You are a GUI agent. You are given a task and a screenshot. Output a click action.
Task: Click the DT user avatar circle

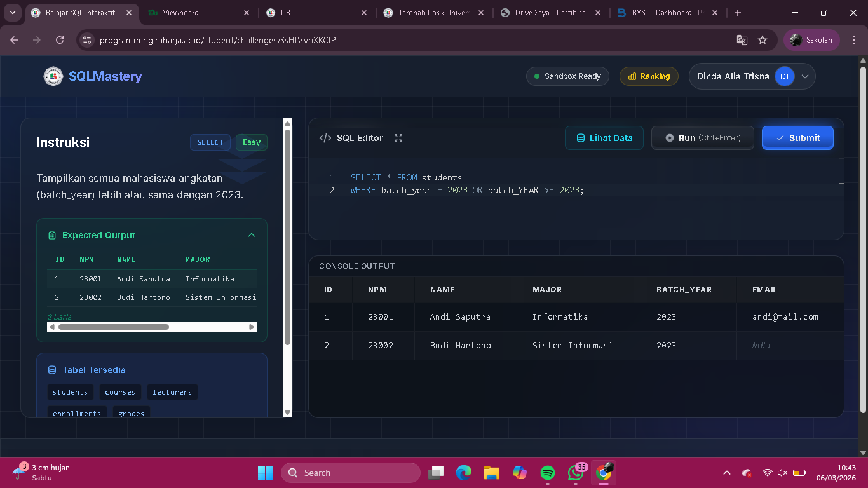(785, 76)
